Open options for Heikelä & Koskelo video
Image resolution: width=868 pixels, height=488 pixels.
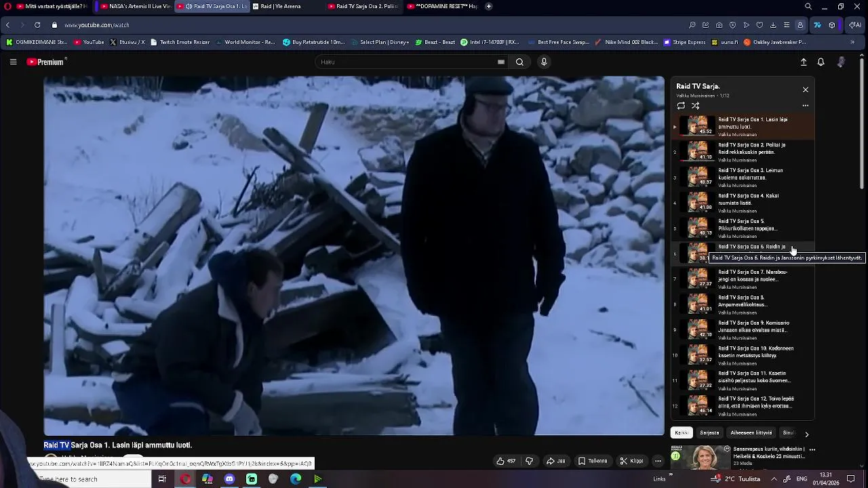pyautogui.click(x=812, y=449)
